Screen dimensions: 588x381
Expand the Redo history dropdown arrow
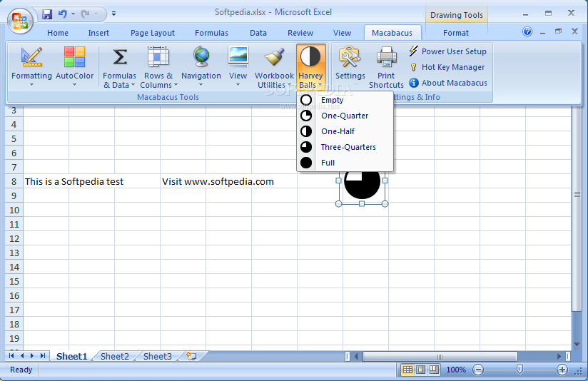click(x=96, y=14)
